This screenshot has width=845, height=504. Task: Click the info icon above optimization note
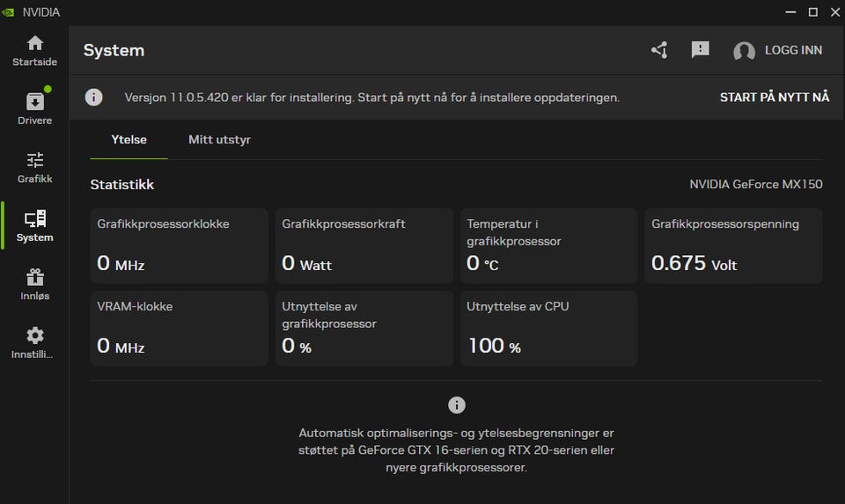(456, 405)
